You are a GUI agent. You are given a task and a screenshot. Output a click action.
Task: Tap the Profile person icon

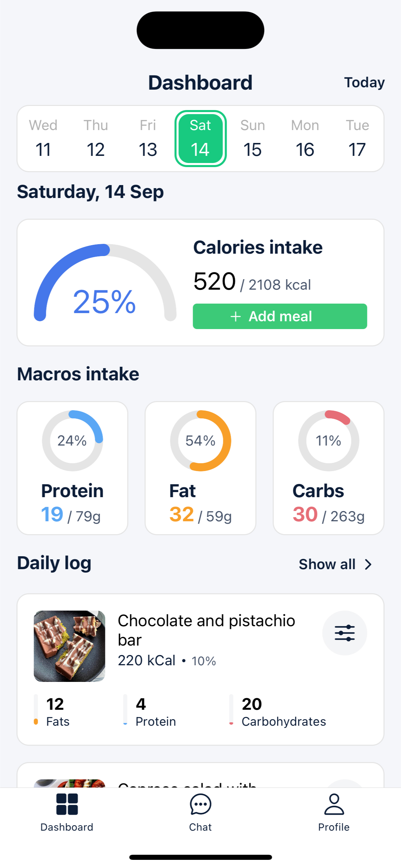point(334,804)
